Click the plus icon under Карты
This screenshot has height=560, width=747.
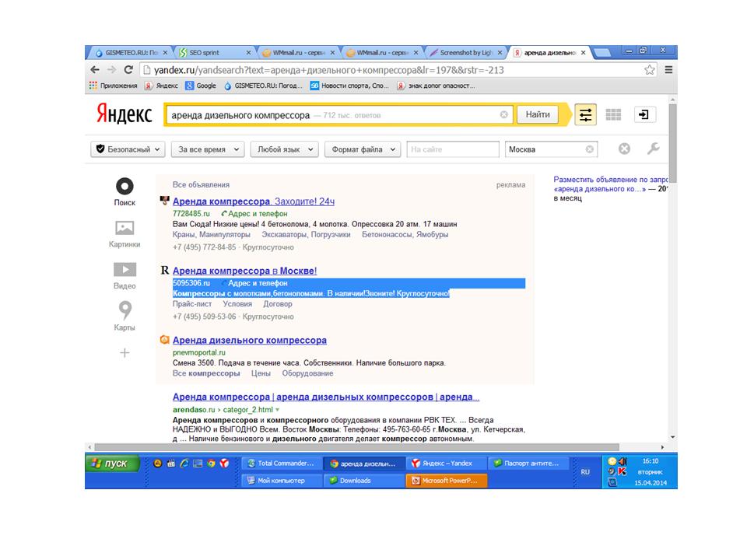pos(124,353)
